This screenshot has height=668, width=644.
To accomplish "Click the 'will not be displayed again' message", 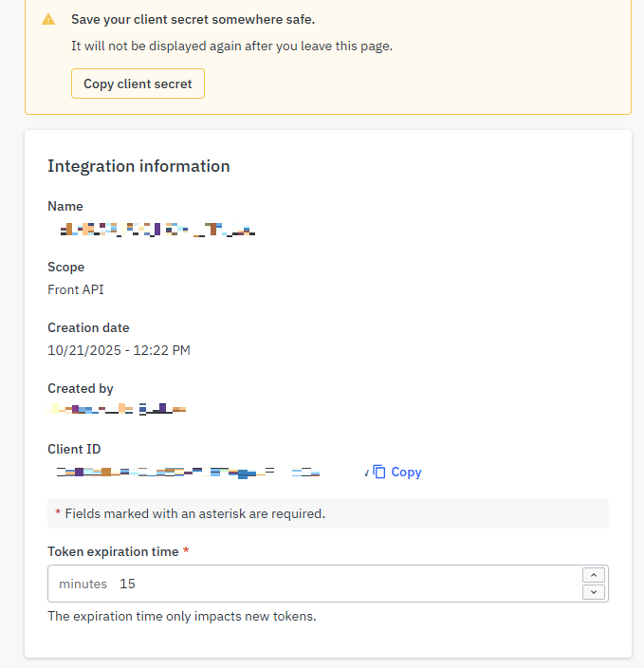I will pos(231,46).
